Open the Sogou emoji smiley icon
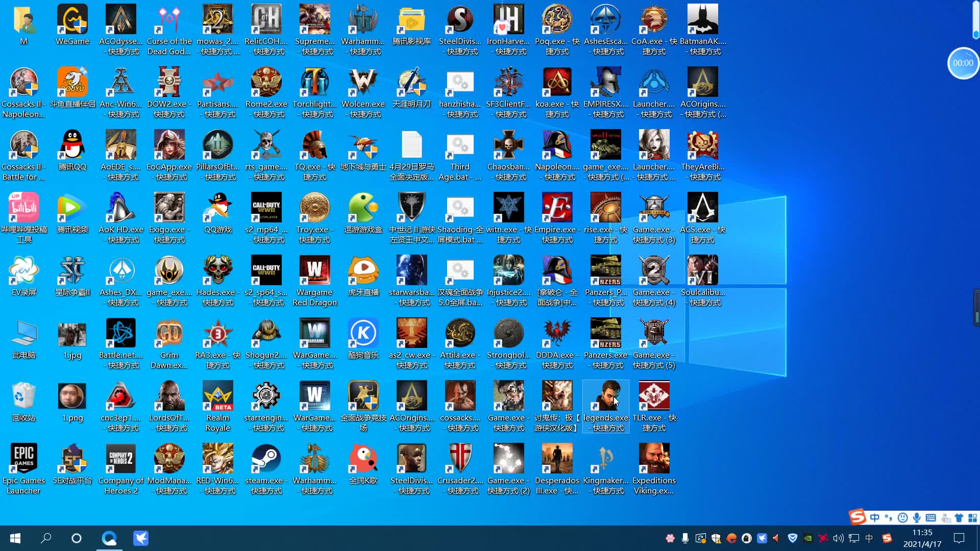 (x=903, y=518)
